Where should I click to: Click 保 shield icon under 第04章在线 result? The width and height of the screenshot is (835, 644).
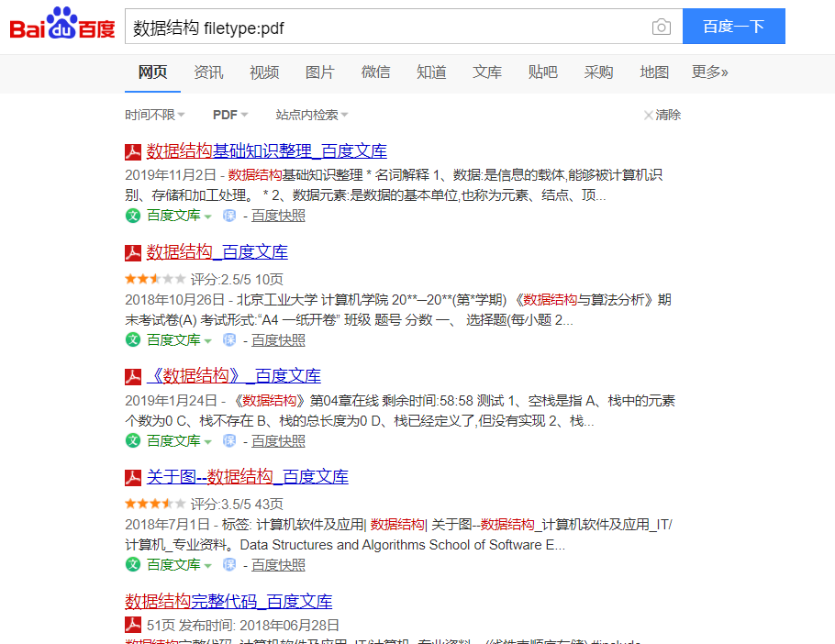(229, 440)
